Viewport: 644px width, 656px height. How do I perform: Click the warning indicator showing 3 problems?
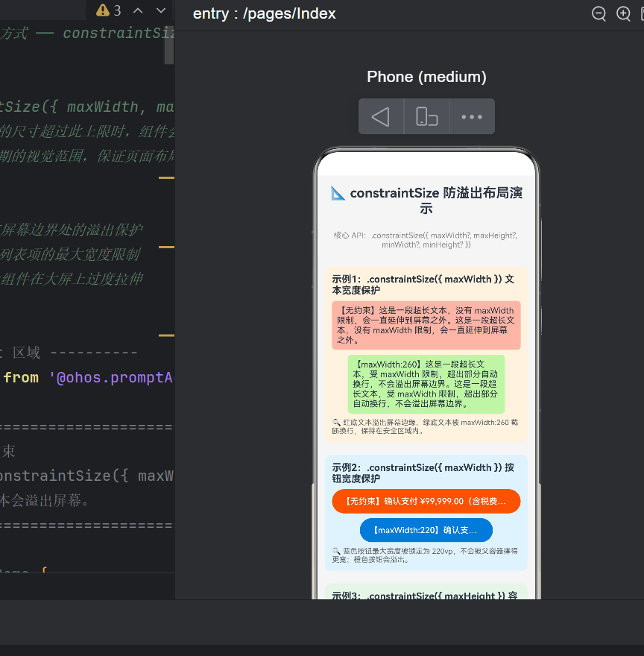tap(108, 10)
